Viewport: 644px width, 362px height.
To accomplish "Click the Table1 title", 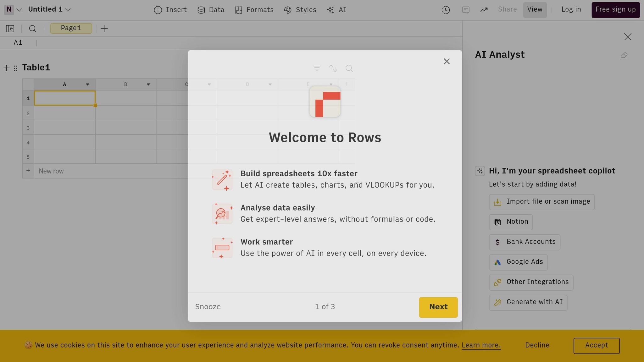I will pos(36,68).
